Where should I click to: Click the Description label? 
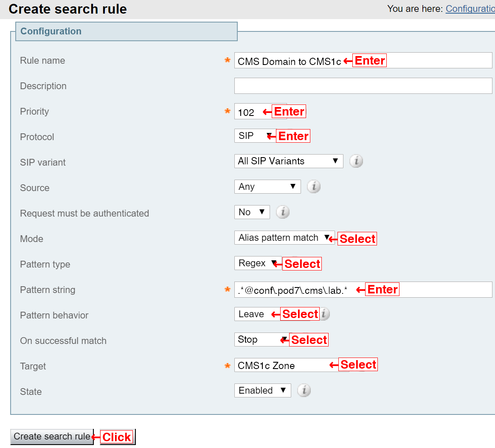tap(43, 86)
